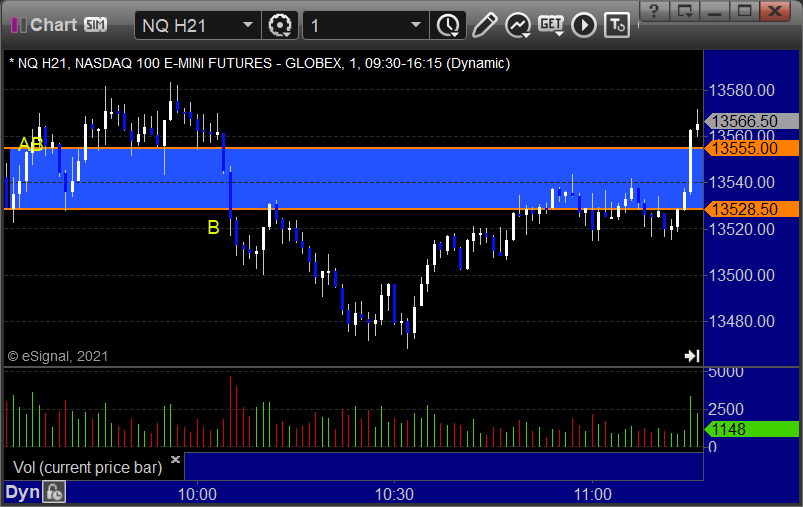Start bar replay play button

584,25
